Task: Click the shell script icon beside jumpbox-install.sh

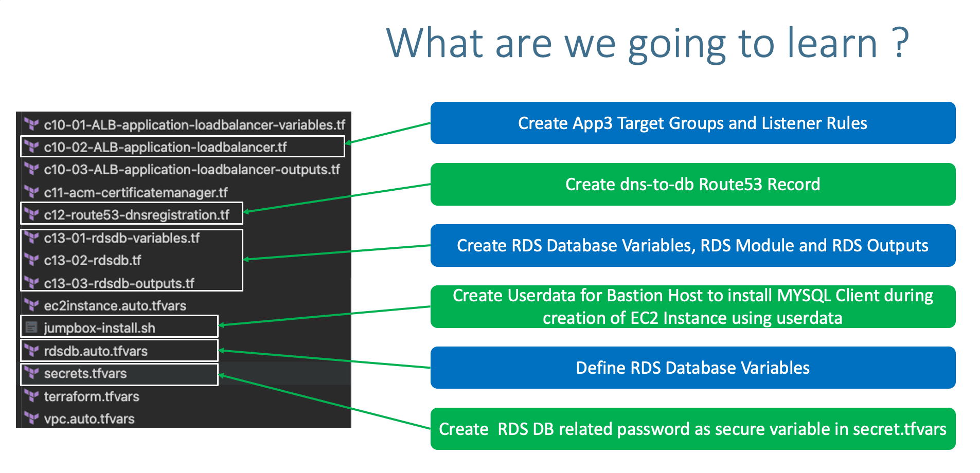Action: pyautogui.click(x=32, y=328)
